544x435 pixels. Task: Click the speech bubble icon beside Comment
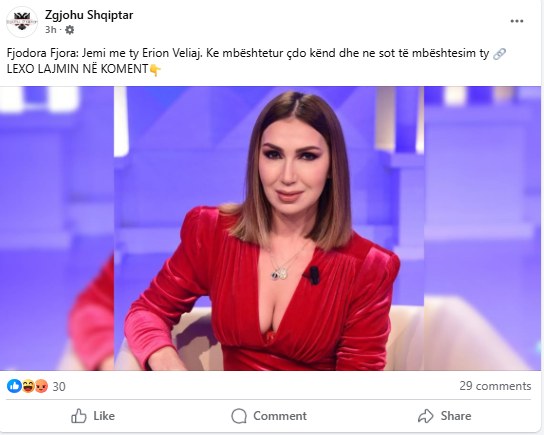pos(239,416)
